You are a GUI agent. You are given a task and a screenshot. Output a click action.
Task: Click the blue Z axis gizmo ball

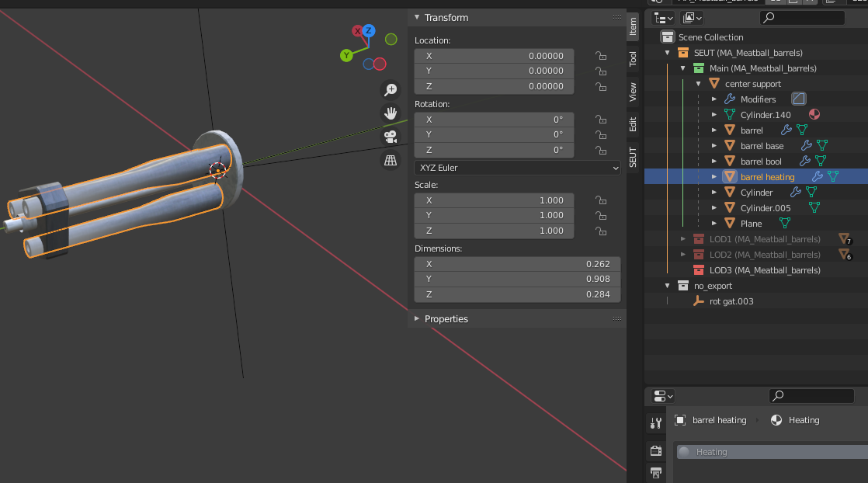369,31
